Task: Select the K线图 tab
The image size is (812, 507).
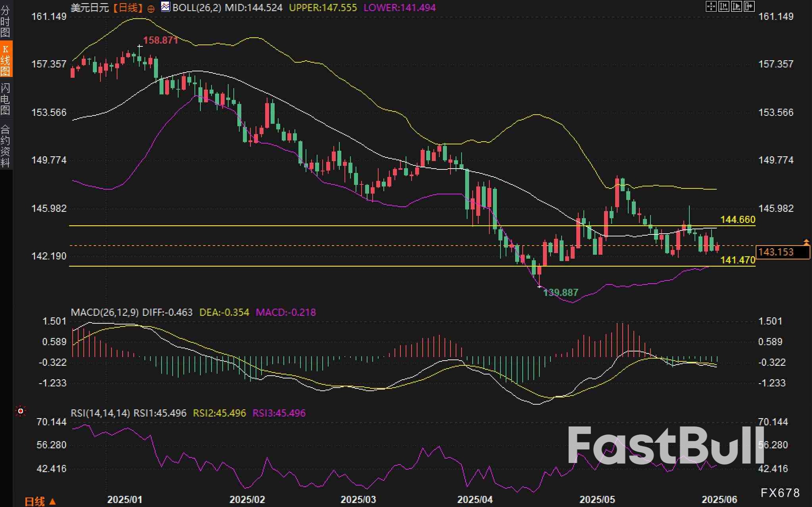Action: [x=6, y=60]
